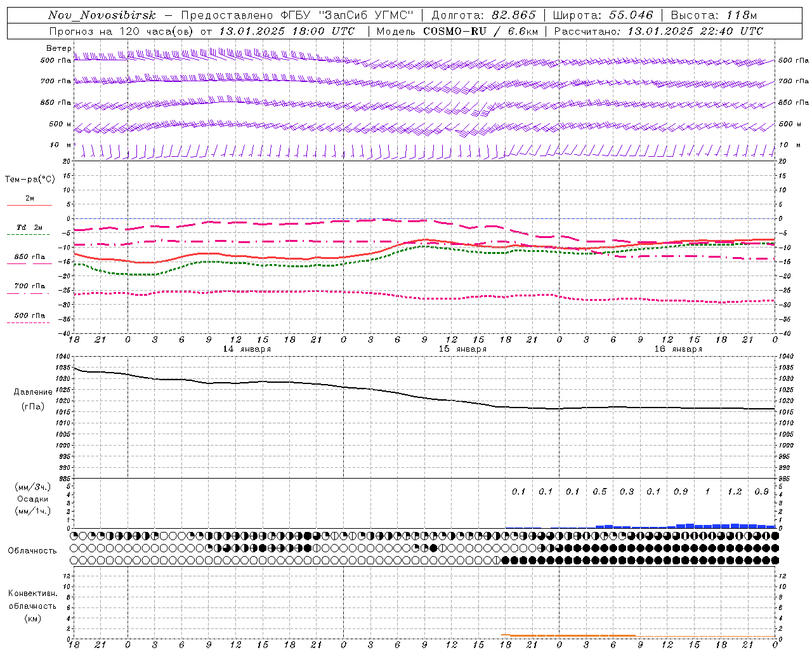Select the (мм/3ч.) precipitation unit label
This screenshot has height=650, width=812.
click(33, 487)
